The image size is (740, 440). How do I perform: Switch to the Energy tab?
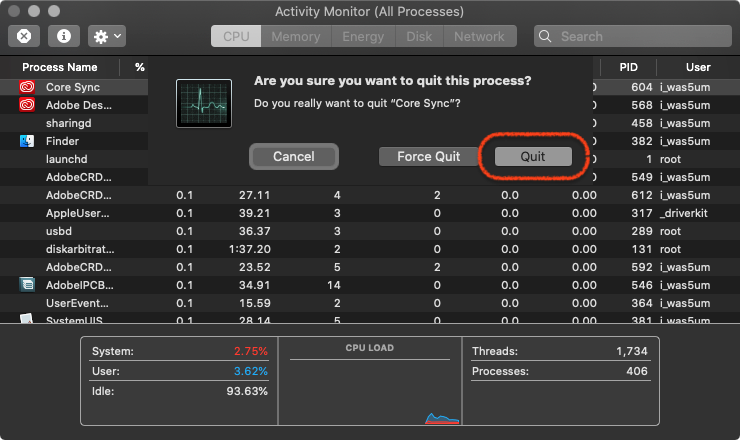click(x=363, y=36)
